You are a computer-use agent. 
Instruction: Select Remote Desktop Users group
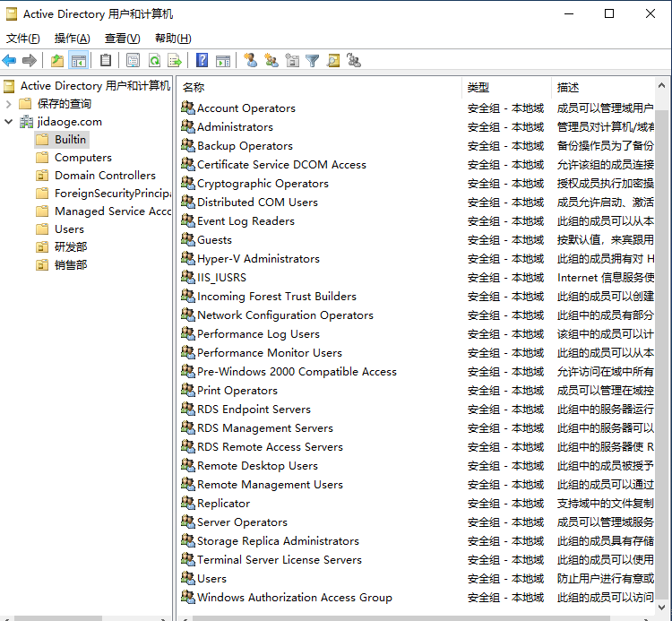257,466
